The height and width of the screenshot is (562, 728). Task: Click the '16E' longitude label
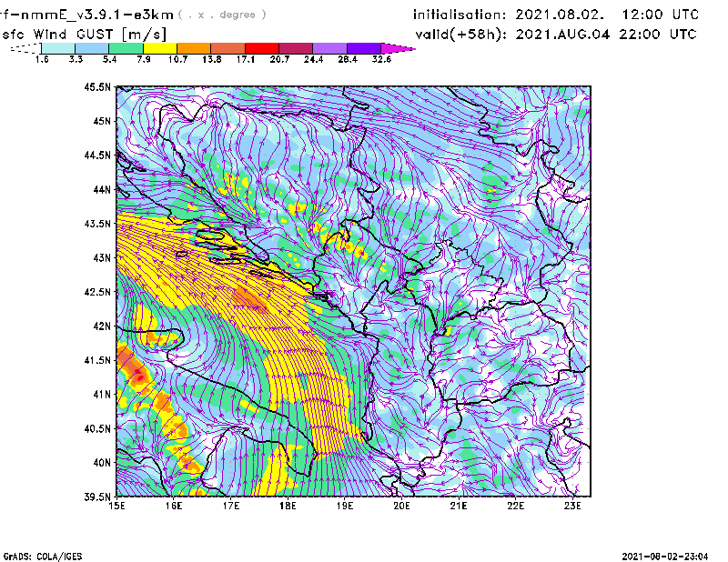[174, 506]
